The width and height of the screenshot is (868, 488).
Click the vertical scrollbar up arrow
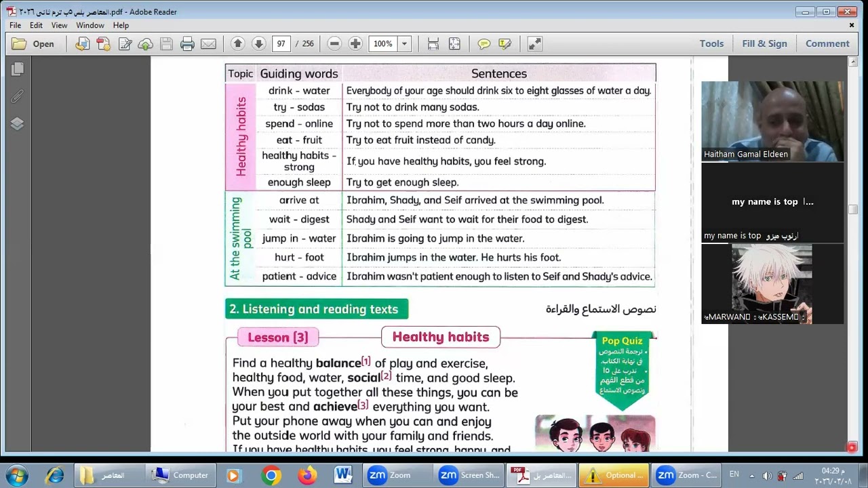[853, 62]
